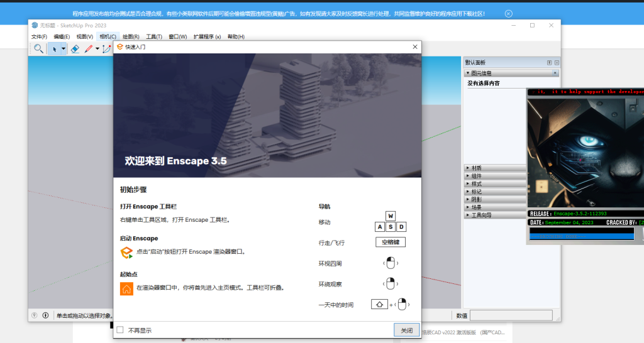Open the 窗口(W) menu

point(178,36)
